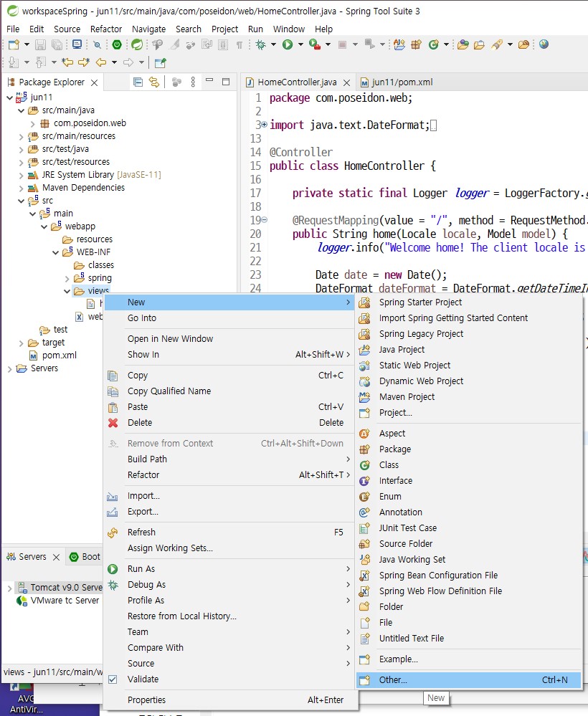Minimize the Package Explorer view
588x716 pixels.
click(x=209, y=81)
